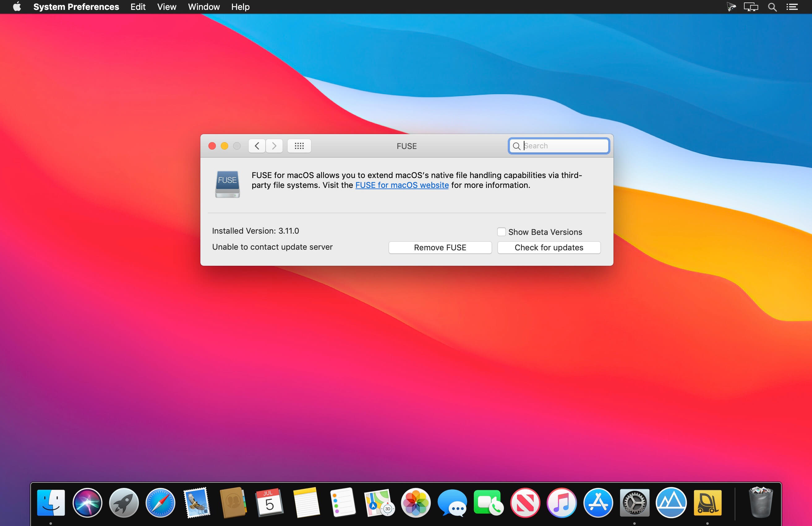The image size is (812, 526).
Task: Open Safari from the dock
Action: [160, 503]
